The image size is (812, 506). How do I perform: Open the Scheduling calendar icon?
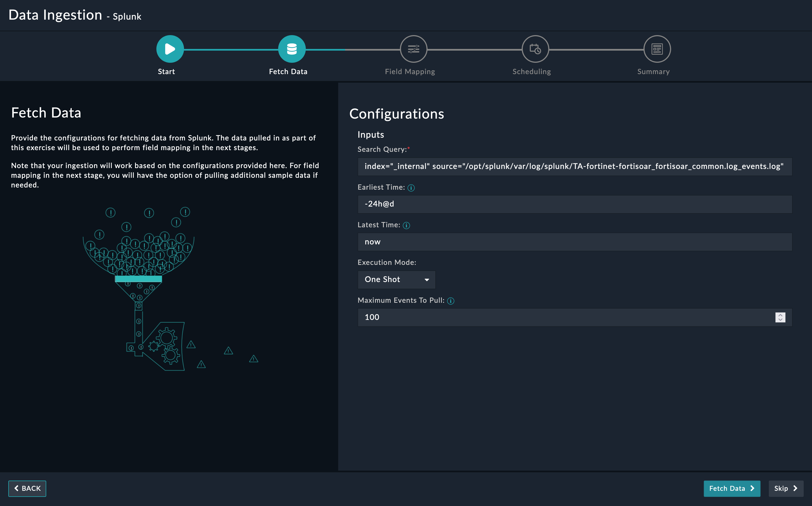click(535, 48)
